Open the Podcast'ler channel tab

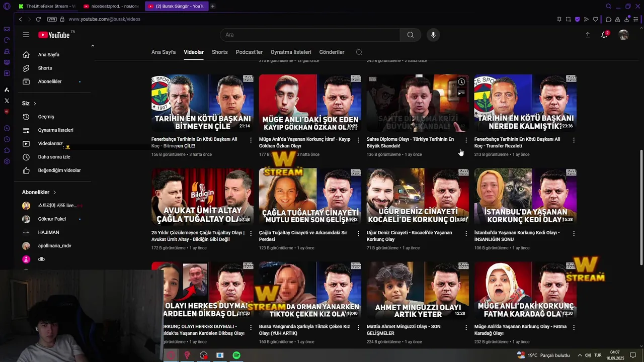tap(249, 52)
